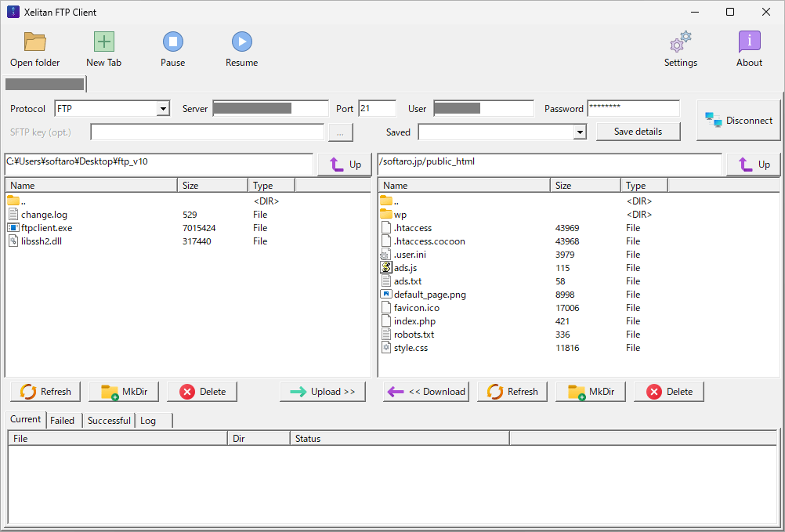Select robots.txt file icon
The image size is (785, 532).
click(x=386, y=335)
